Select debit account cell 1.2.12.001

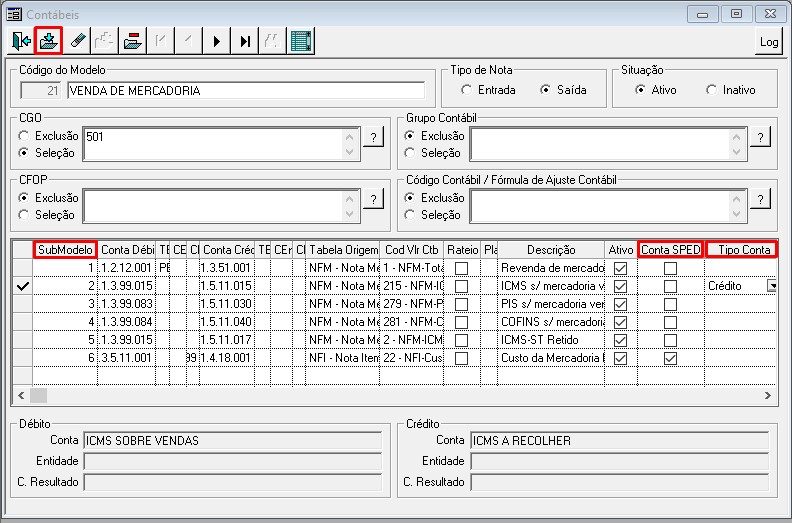pos(126,268)
